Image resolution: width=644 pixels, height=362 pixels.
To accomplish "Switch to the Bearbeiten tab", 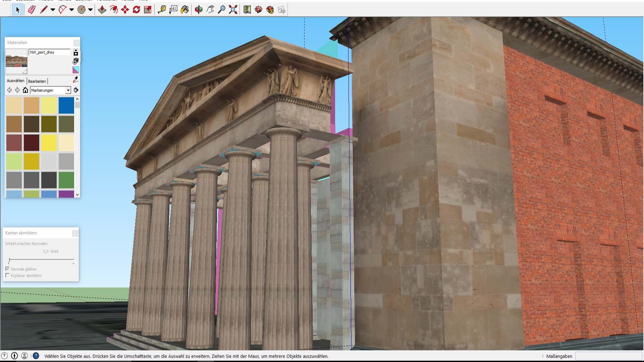I will tap(37, 81).
